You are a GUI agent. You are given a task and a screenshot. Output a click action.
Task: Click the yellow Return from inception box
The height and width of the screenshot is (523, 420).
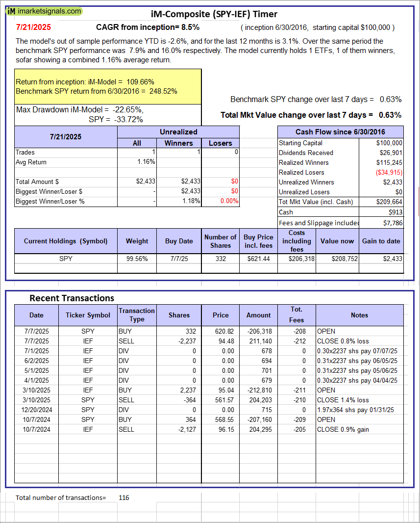(108, 86)
